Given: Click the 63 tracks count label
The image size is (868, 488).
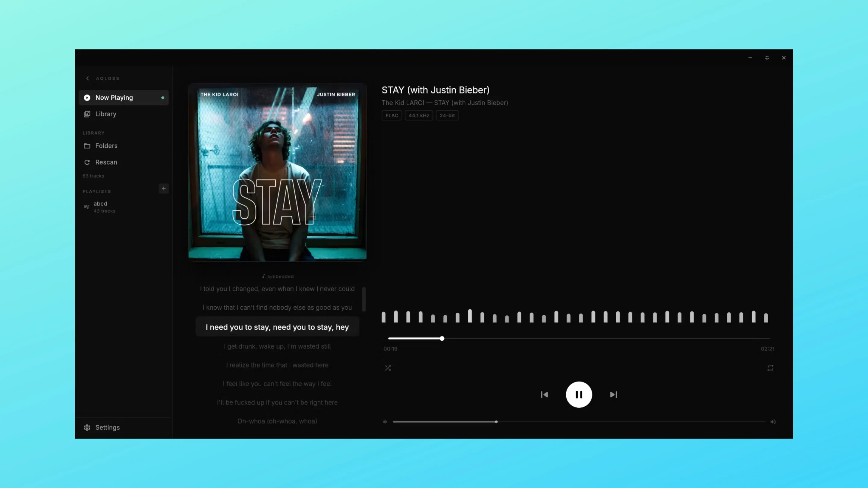Looking at the screenshot, I should (x=93, y=176).
